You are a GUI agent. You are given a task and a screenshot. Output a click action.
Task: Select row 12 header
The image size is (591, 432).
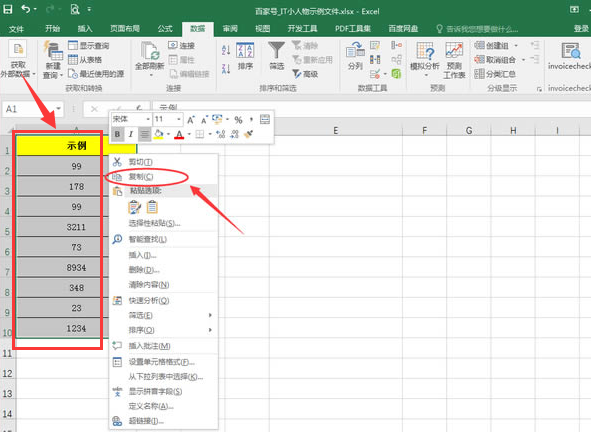[x=7, y=374]
